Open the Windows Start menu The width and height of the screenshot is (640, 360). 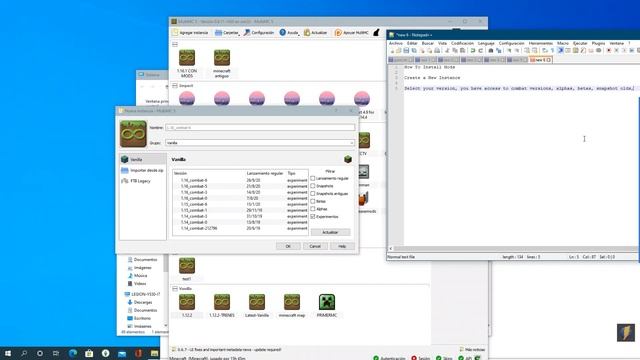click(x=8, y=353)
